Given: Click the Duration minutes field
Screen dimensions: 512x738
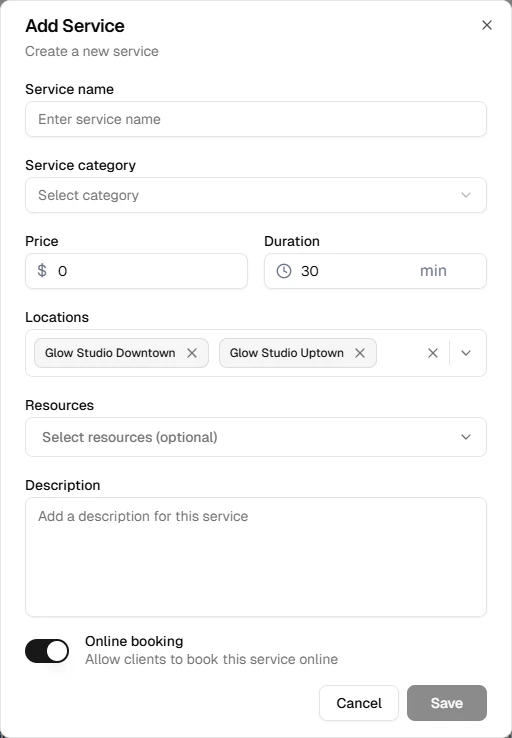Looking at the screenshot, I should (375, 271).
